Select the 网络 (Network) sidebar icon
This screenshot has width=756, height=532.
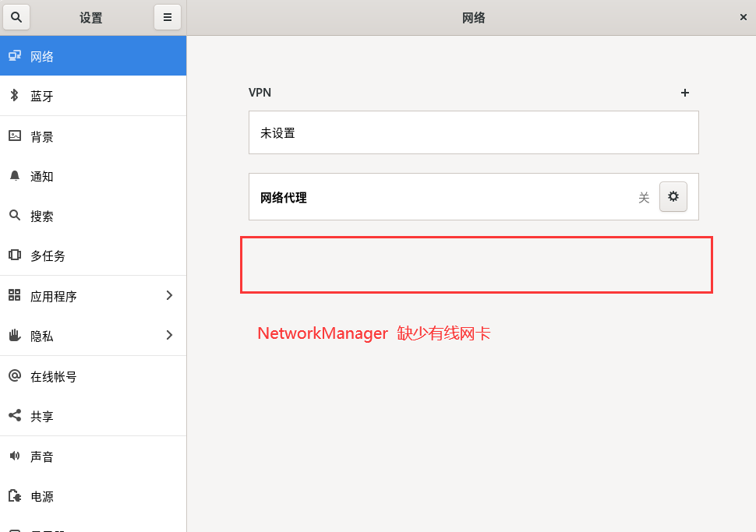coord(14,55)
